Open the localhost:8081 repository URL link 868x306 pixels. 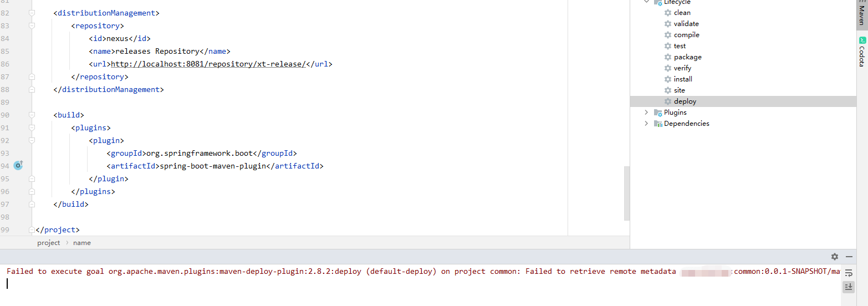(208, 64)
